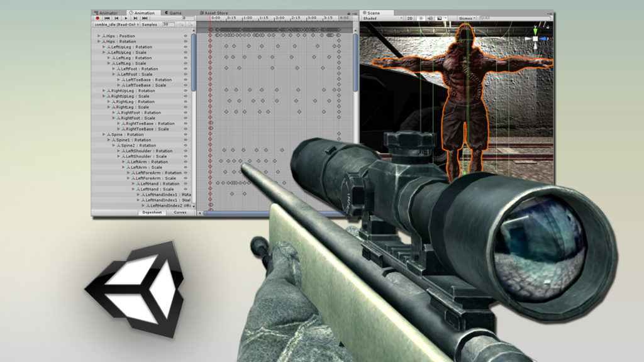Switch to Curves view

[180, 212]
